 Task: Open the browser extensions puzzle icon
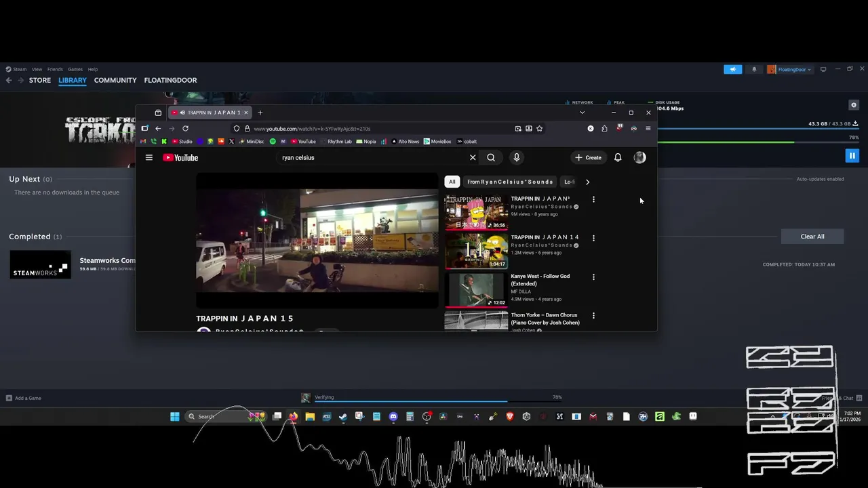[604, 128]
